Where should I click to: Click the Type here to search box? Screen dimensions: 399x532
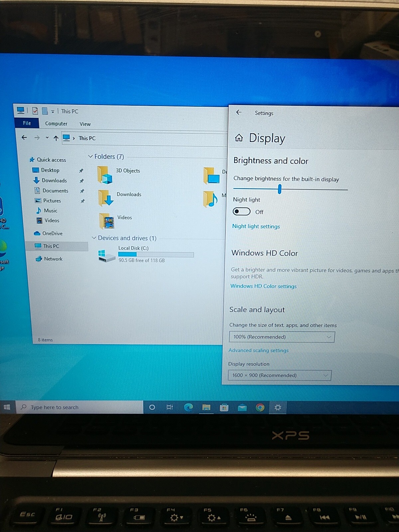[79, 407]
